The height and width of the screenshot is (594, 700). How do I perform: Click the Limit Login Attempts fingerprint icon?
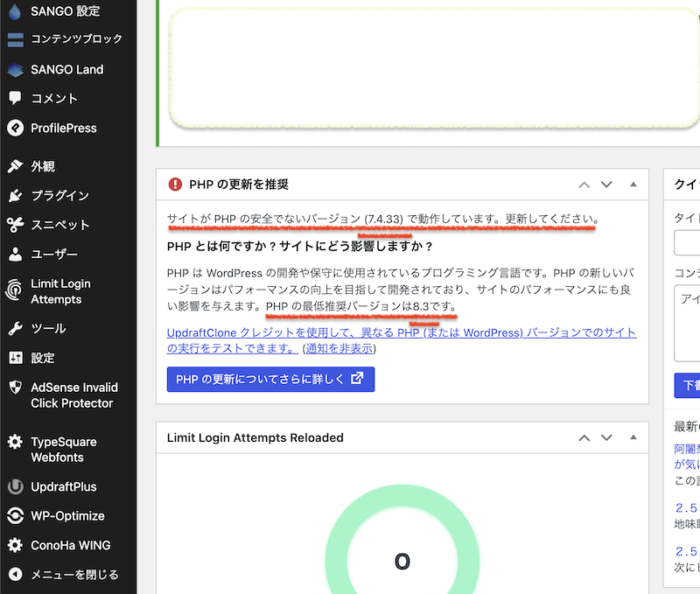(14, 290)
